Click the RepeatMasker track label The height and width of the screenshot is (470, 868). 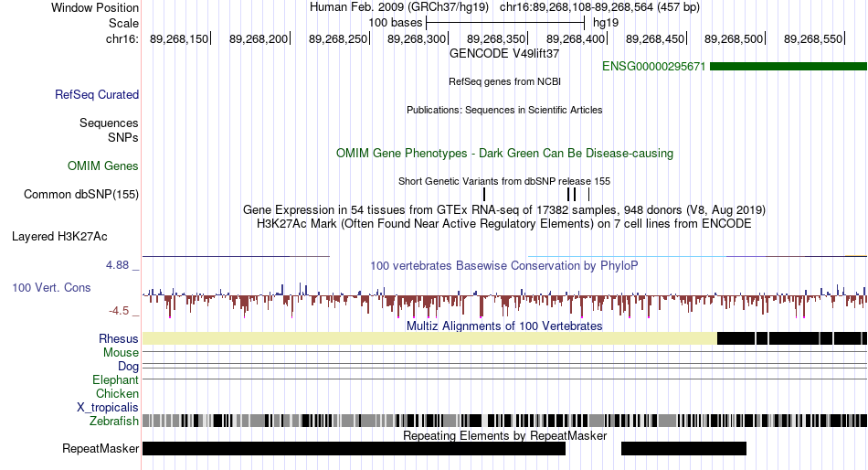click(101, 448)
